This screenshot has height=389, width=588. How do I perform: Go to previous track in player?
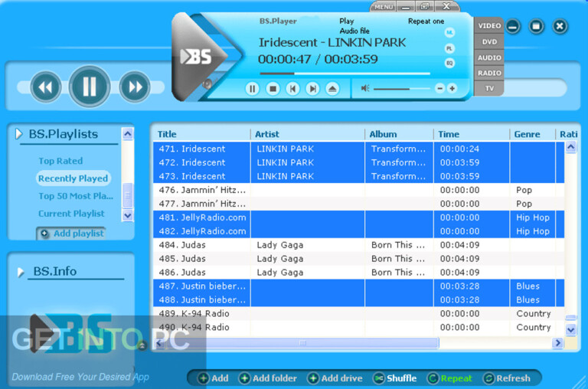[x=292, y=89]
